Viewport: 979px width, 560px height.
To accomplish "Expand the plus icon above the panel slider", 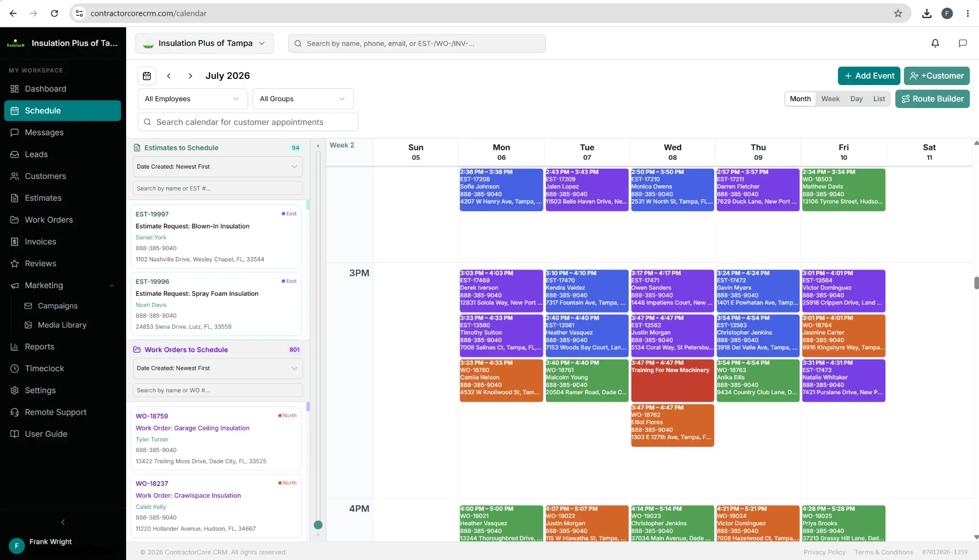I will coord(318,146).
